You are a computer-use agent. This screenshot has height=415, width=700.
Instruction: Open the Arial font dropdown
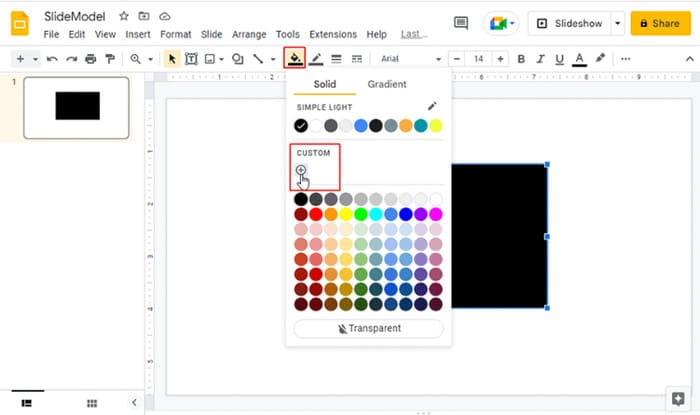411,59
